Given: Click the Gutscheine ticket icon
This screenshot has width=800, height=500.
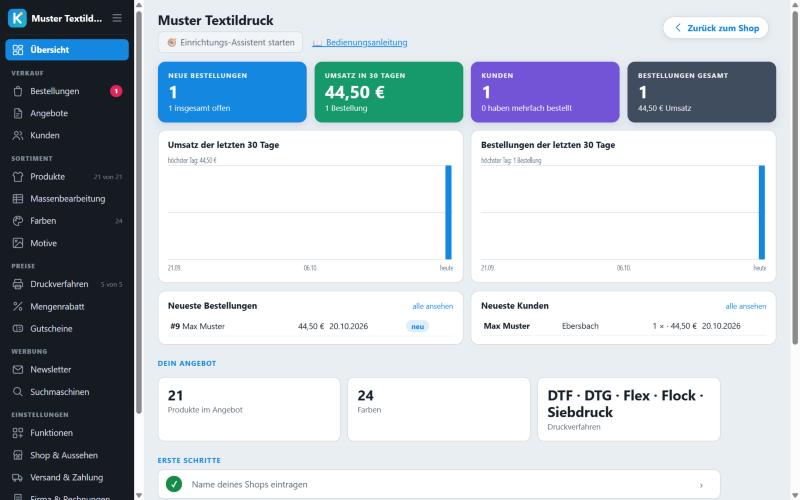Looking at the screenshot, I should (x=18, y=329).
